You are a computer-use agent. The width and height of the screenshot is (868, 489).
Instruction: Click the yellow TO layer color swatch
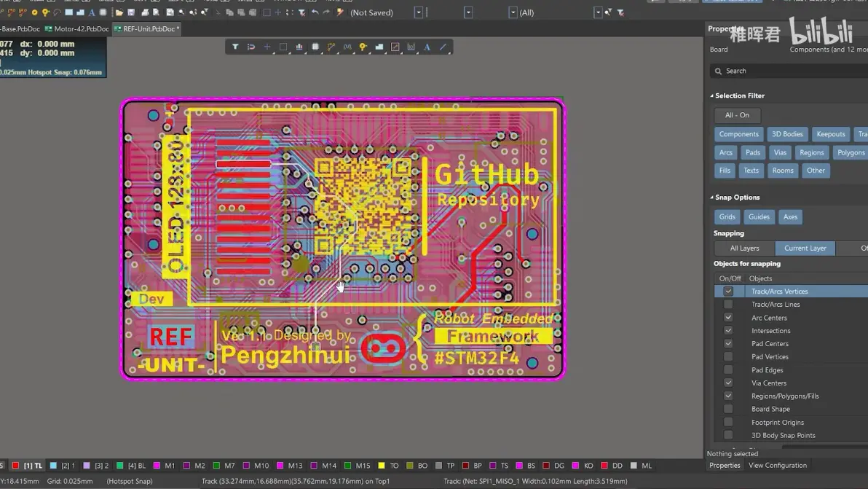(382, 466)
